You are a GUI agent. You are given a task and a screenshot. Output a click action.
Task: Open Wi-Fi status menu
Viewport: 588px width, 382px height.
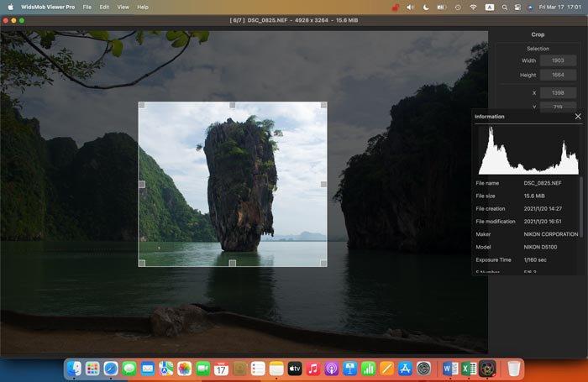[473, 7]
